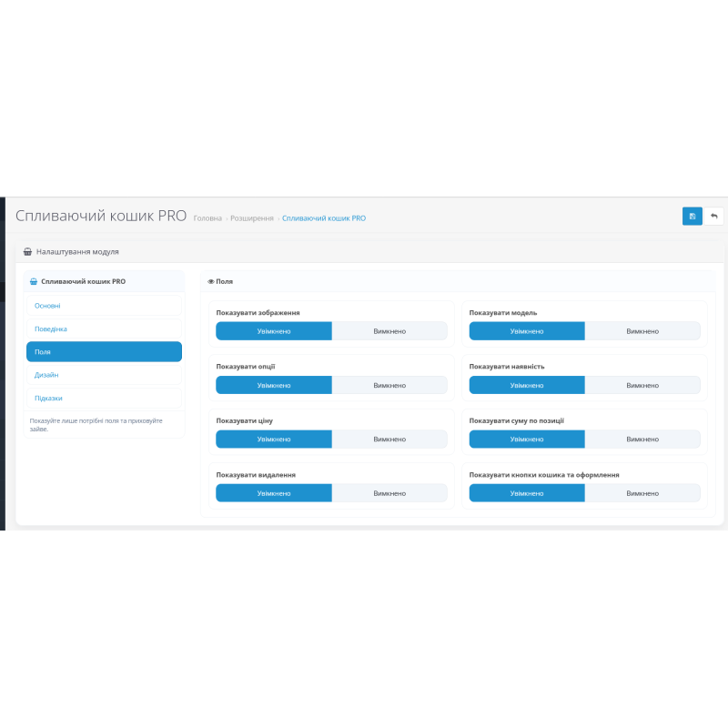The width and height of the screenshot is (728, 728).
Task: Click the Показувати видалення label
Action: (x=256, y=474)
